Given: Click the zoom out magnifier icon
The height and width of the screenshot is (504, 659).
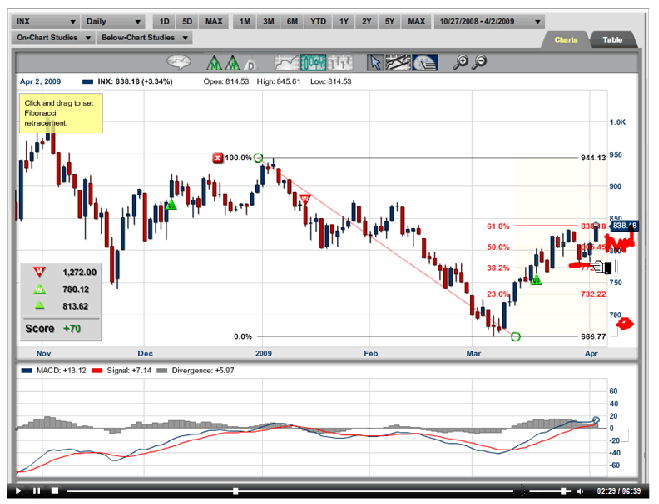Looking at the screenshot, I should coord(482,62).
